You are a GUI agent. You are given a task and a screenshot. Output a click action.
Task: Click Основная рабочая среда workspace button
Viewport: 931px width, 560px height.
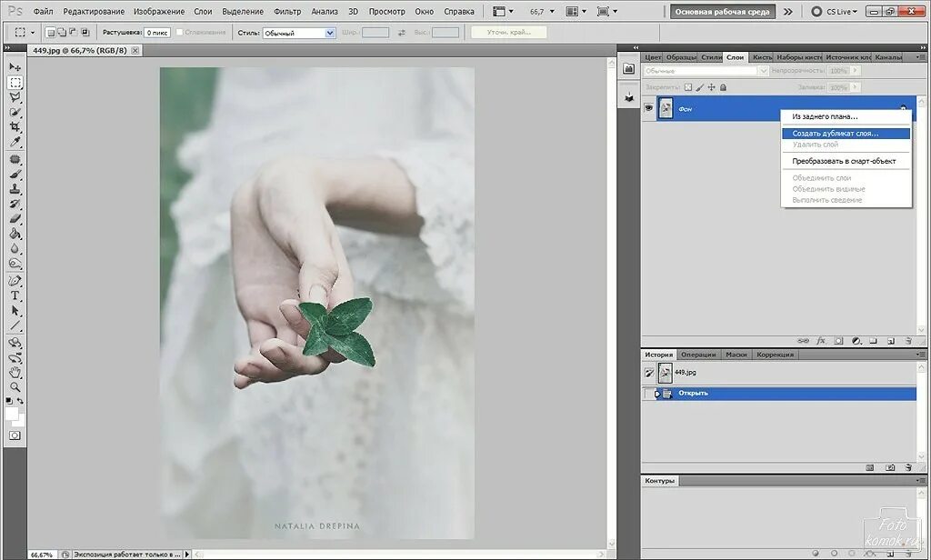point(723,11)
